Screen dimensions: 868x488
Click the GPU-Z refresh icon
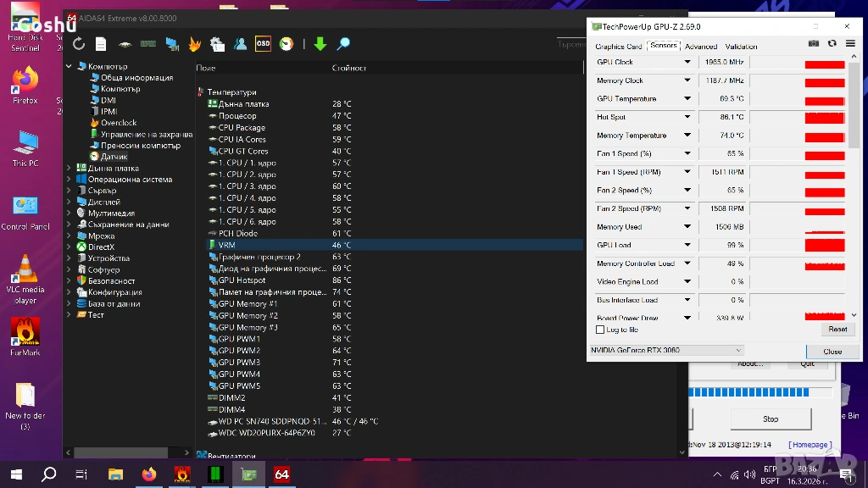point(832,44)
